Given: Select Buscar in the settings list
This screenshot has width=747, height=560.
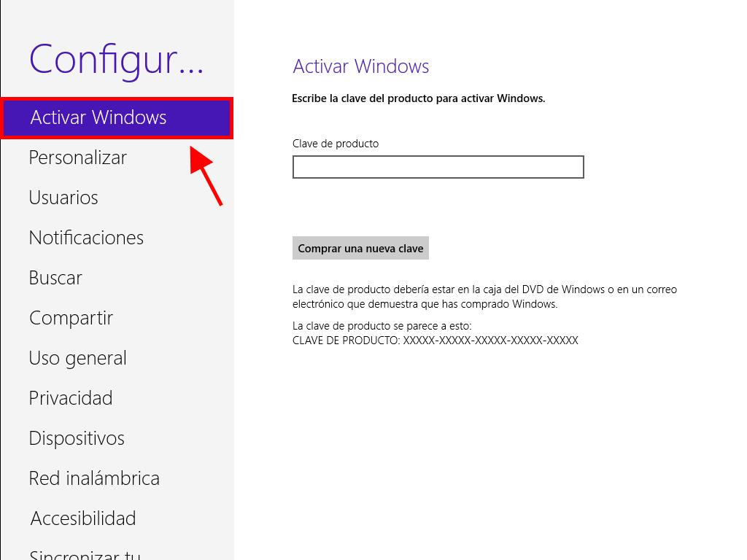Looking at the screenshot, I should [55, 278].
